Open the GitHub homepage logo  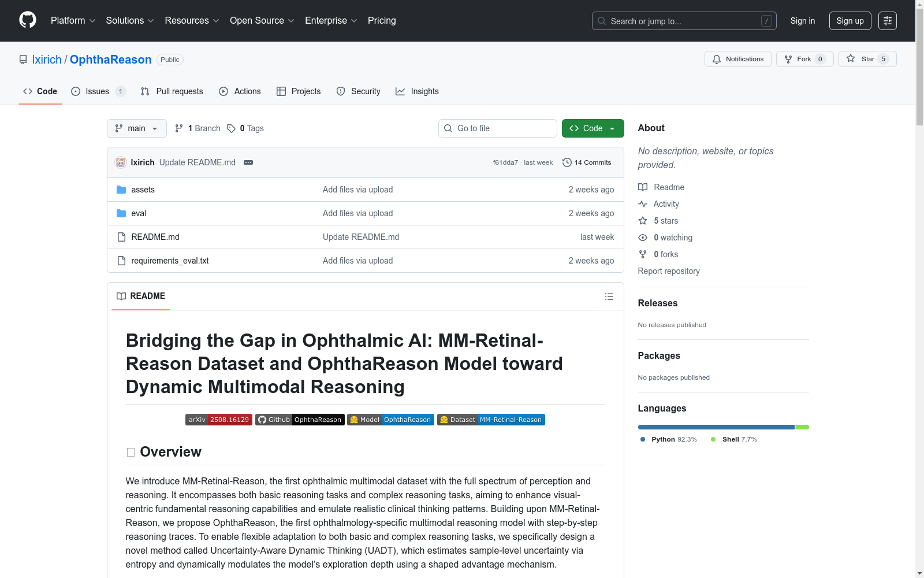(x=28, y=20)
